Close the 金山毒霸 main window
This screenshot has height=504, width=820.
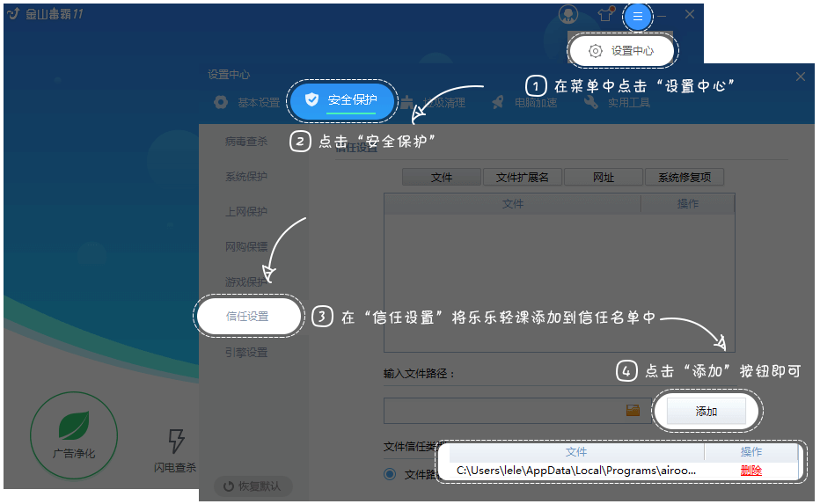tap(690, 15)
